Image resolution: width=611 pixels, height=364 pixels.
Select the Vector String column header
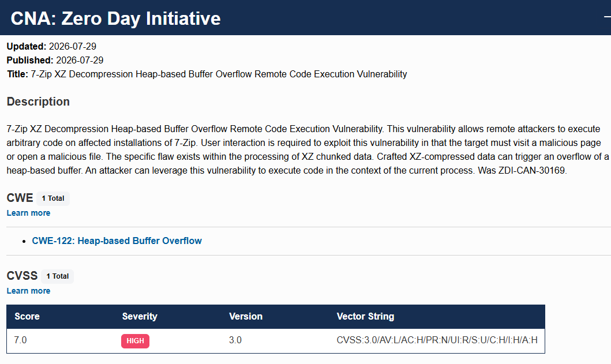point(366,317)
